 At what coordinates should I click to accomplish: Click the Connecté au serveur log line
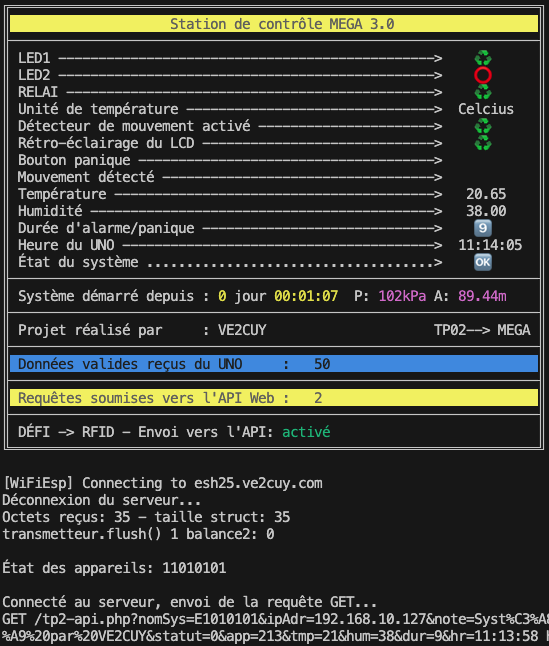pos(189,602)
